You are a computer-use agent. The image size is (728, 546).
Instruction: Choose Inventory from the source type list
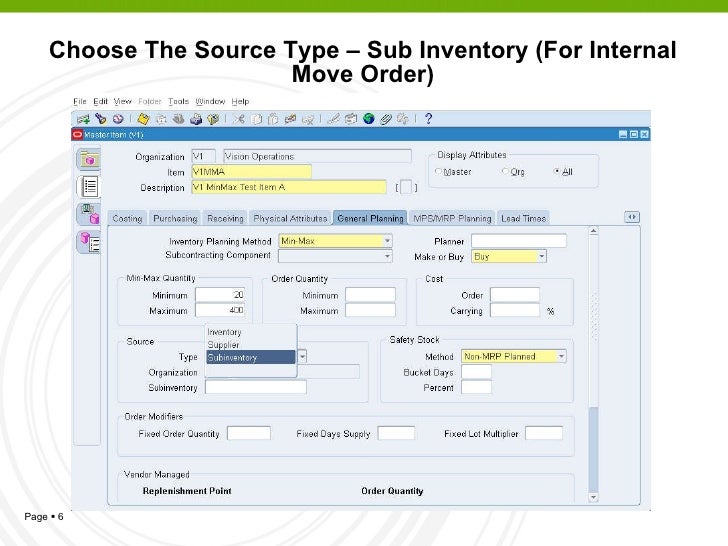tap(250, 332)
